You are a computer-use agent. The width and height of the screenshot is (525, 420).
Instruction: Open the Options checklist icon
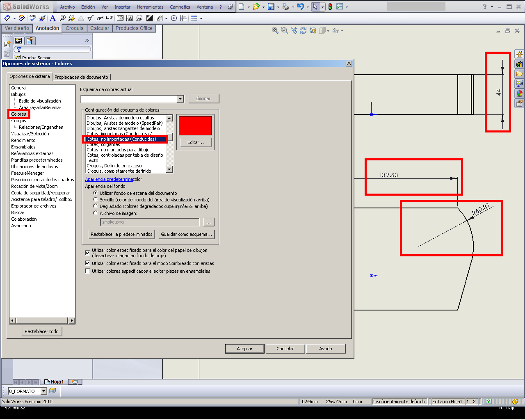pos(340,7)
